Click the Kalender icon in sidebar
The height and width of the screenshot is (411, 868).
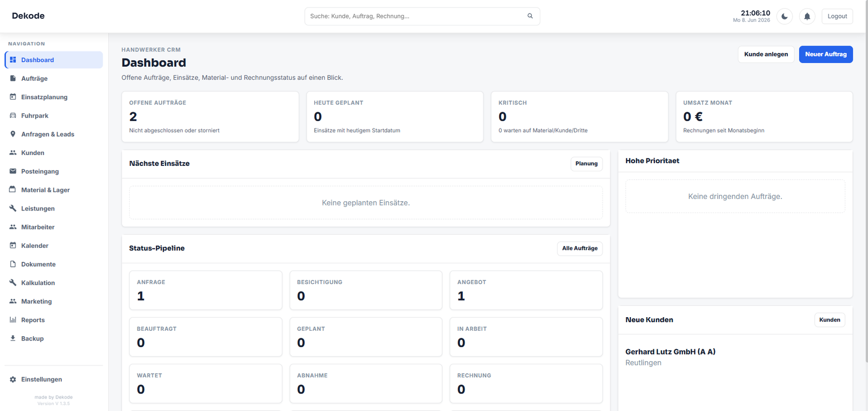coord(13,245)
